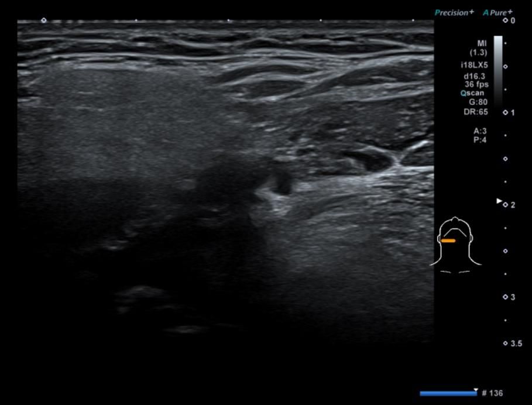The image size is (532, 405).
Task: Click the 36 fps frame rate readout
Action: pos(476,84)
